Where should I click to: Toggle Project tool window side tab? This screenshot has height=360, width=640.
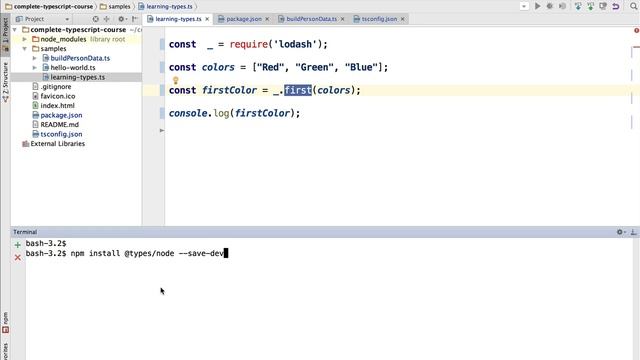pyautogui.click(x=5, y=34)
